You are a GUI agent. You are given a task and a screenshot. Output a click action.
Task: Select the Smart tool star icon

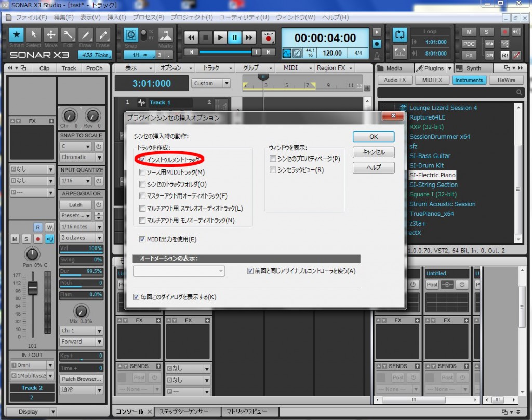[16, 35]
